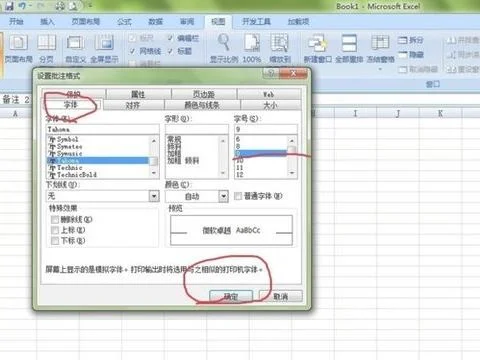480x360 pixels.
Task: Switch to the 大小 dialog tab
Action: point(270,105)
